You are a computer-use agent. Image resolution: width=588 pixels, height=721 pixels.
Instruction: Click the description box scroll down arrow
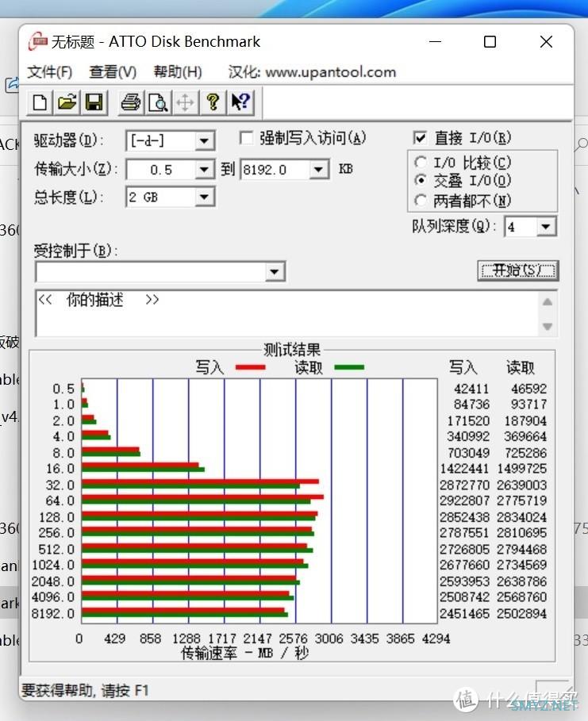click(548, 327)
